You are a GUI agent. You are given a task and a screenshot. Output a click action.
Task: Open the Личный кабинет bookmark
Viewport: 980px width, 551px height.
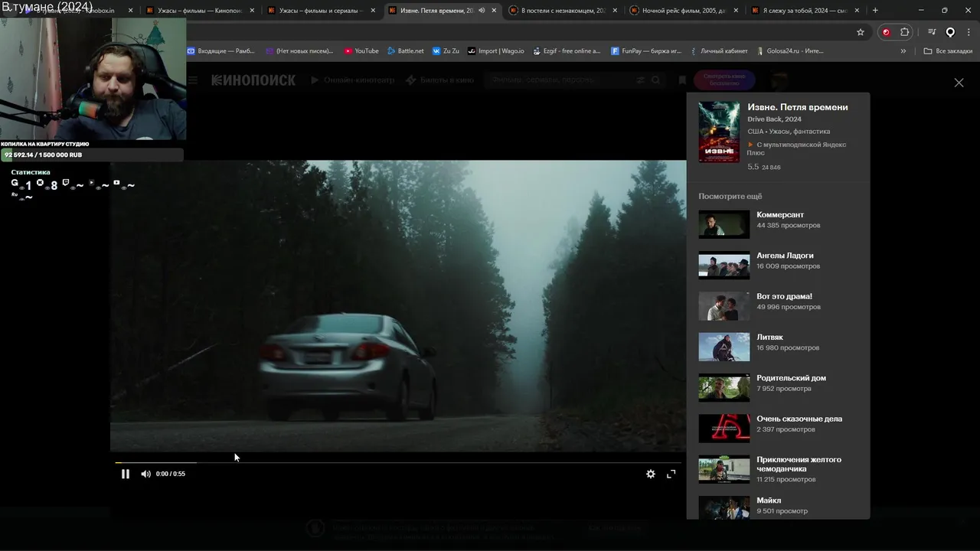point(718,51)
